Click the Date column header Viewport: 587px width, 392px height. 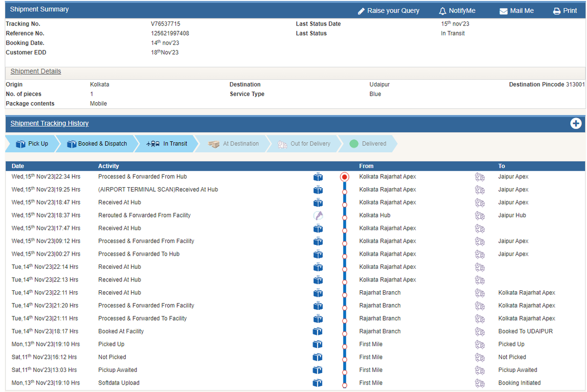[18, 166]
